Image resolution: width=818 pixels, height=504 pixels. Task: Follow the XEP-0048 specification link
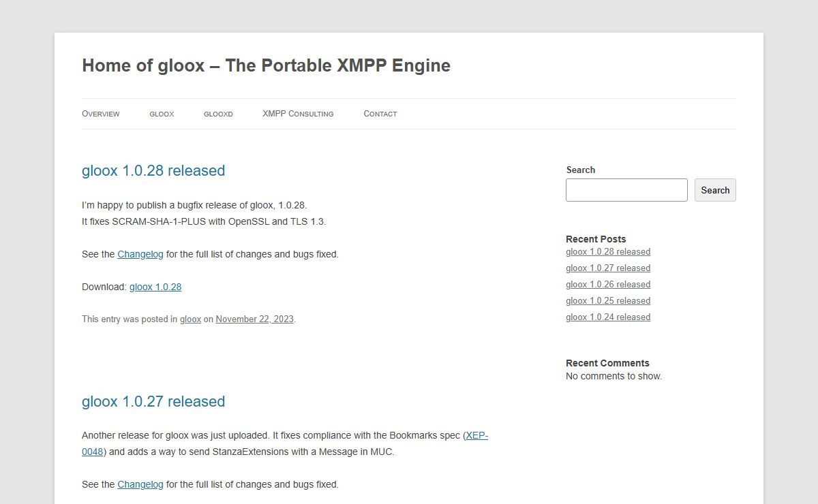pyautogui.click(x=476, y=435)
